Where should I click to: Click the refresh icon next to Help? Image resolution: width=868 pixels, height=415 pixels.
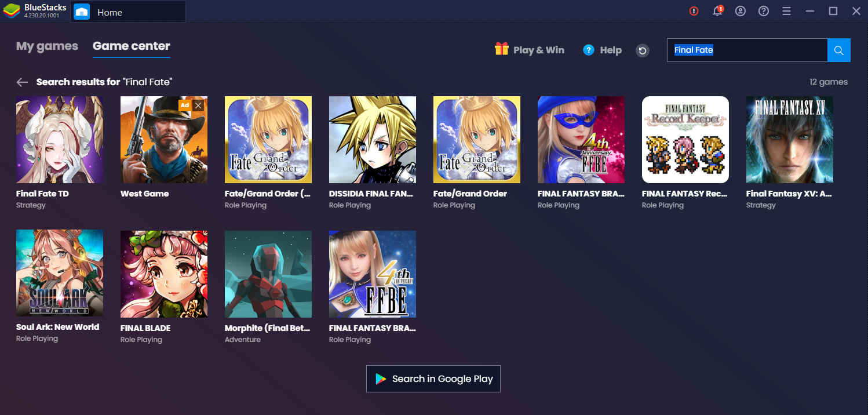point(642,50)
